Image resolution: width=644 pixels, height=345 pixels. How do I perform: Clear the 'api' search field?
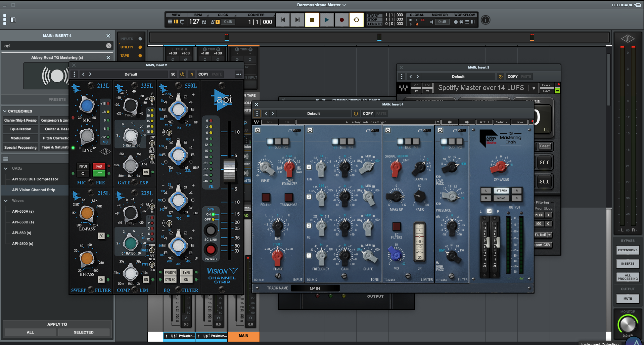pos(109,46)
